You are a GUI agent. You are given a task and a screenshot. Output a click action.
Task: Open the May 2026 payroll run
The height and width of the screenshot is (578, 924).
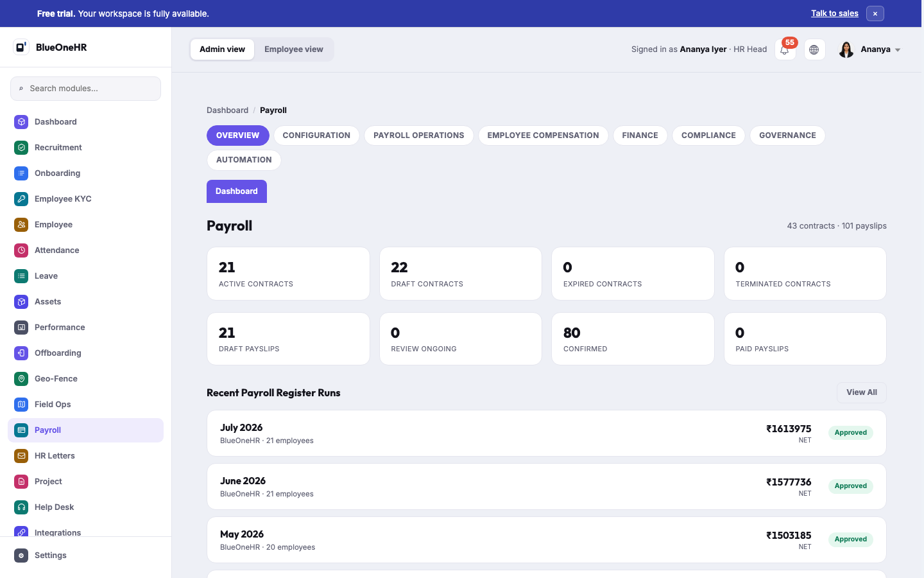tap(547, 540)
